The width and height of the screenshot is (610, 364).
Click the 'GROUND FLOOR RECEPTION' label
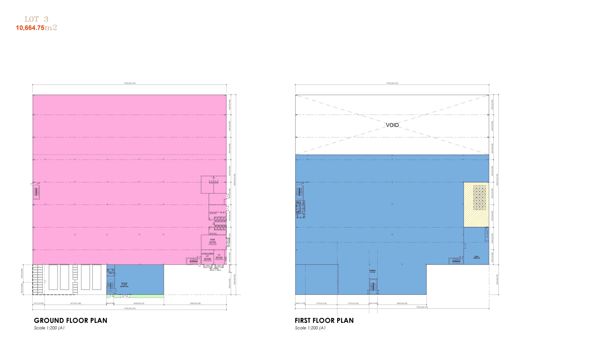[124, 285]
